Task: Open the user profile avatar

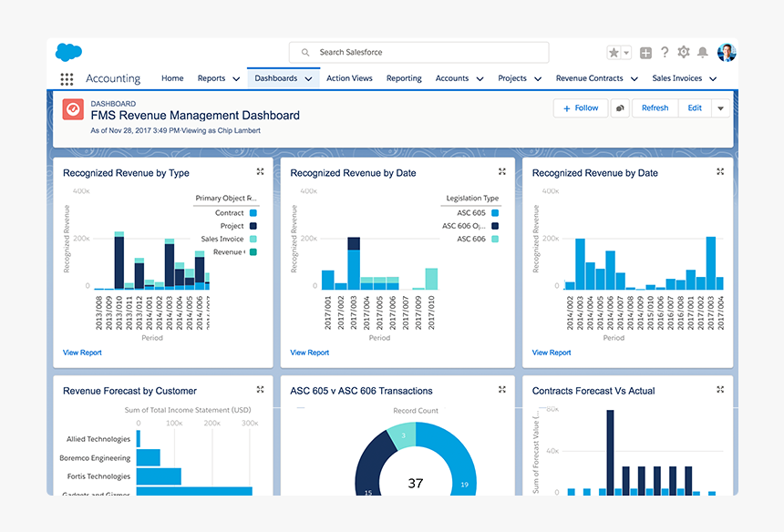Action: (x=727, y=52)
